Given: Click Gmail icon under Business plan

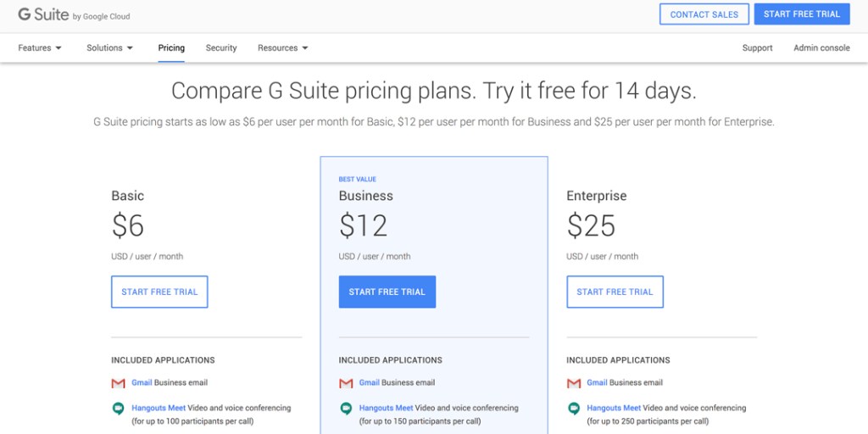Looking at the screenshot, I should pyautogui.click(x=346, y=383).
